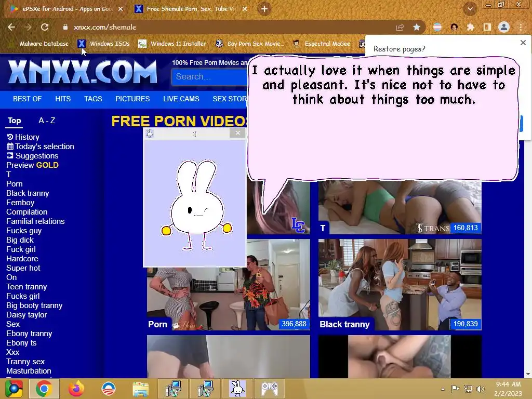Screen dimensions: 532x399
Task: Click the Compilation sidebar link
Action: coord(27,212)
